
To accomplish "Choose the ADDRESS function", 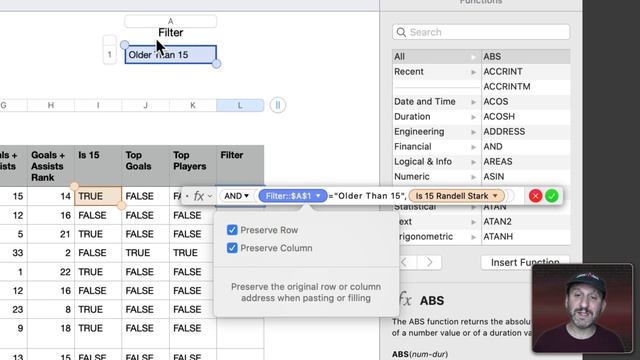I will [x=526, y=132].
